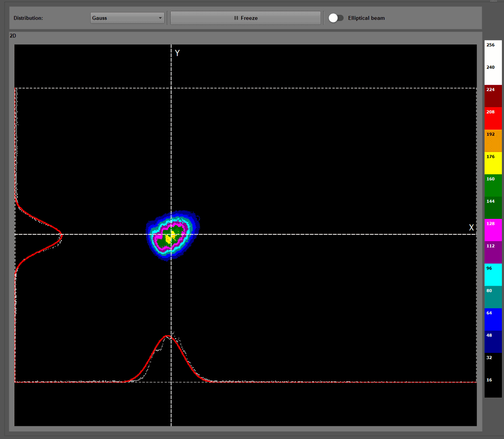Select the 2D panel tab
Image resolution: width=504 pixels, height=439 pixels.
click(13, 36)
